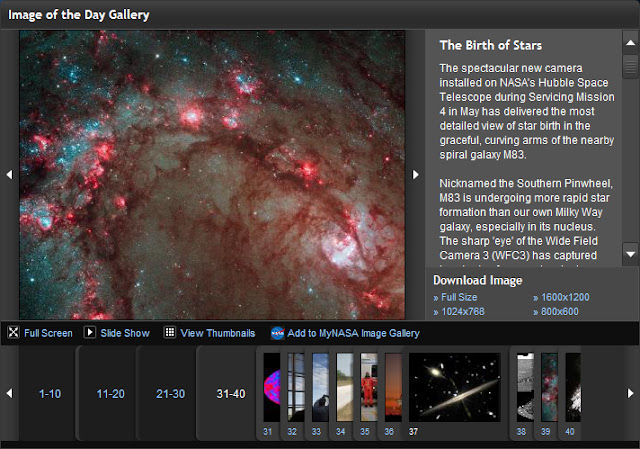Open thumbnail 33
This screenshot has height=449, width=640.
pos(320,387)
